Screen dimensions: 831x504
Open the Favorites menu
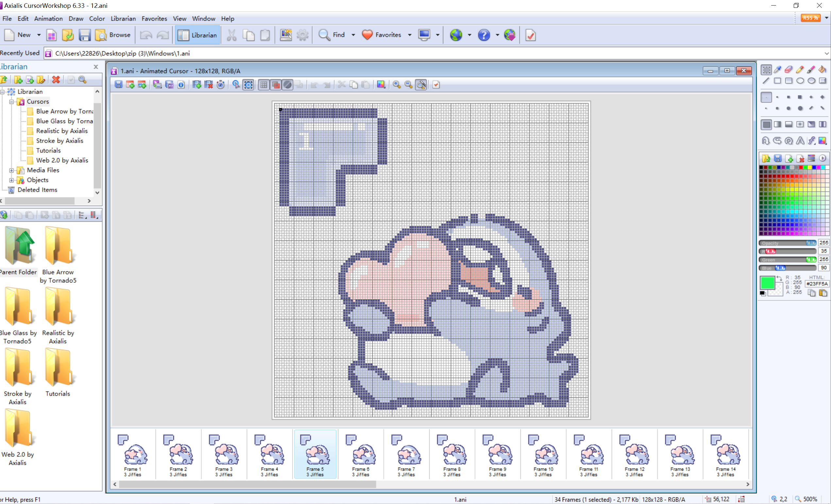[x=154, y=19]
